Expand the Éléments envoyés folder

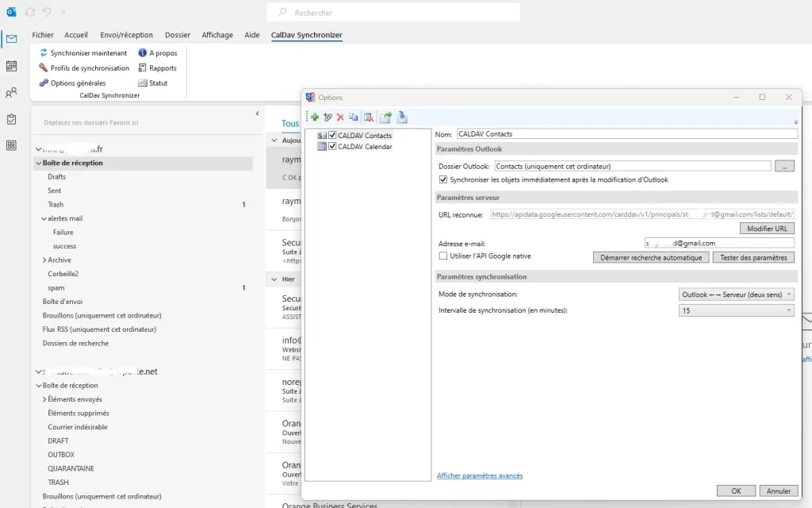click(44, 399)
